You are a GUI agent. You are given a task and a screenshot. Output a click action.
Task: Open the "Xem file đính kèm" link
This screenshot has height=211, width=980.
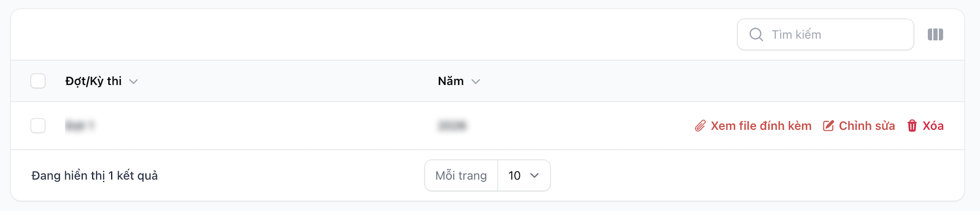coord(761,126)
